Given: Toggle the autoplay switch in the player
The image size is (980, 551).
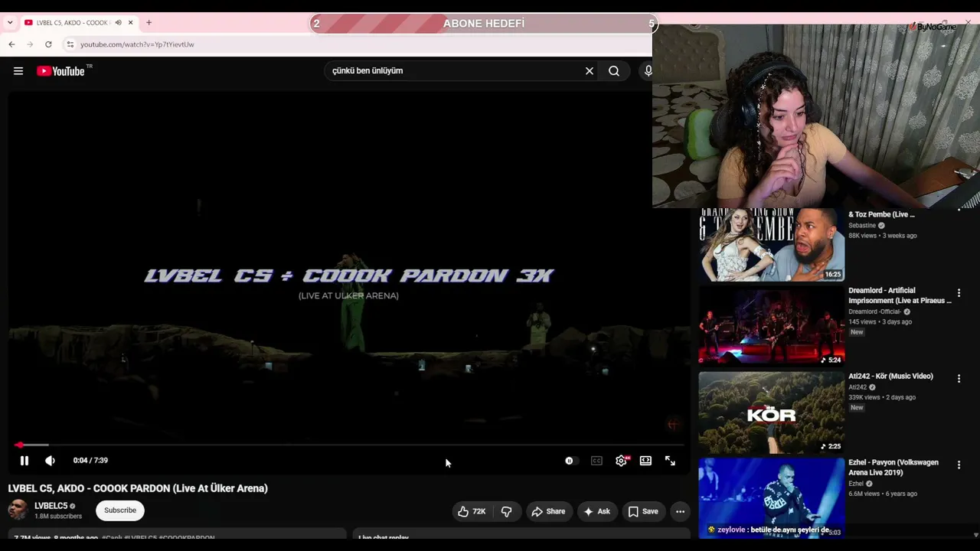Looking at the screenshot, I should click(x=570, y=461).
